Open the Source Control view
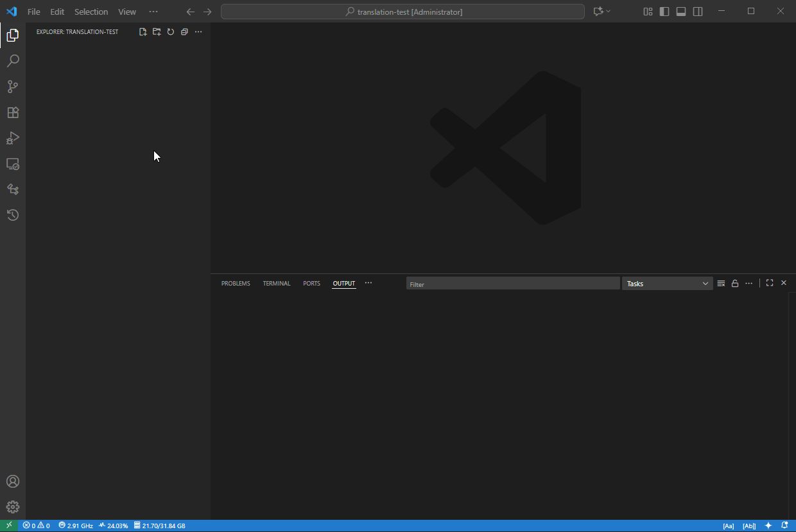The height and width of the screenshot is (532, 796). [x=13, y=87]
